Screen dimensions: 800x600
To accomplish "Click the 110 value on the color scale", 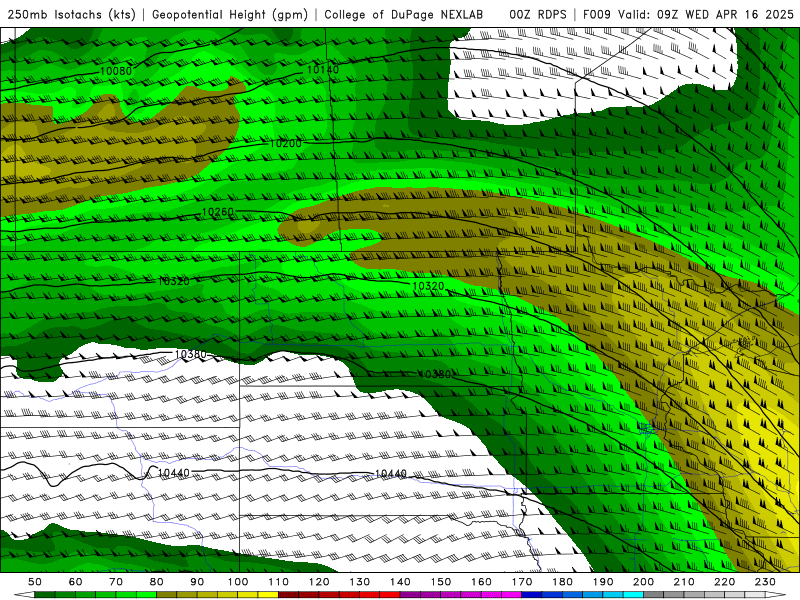I will coord(279,582).
